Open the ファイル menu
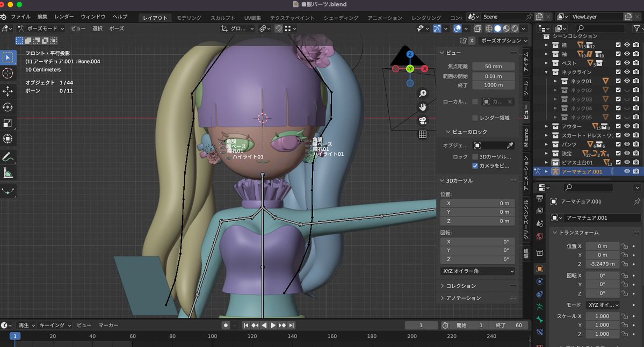The height and width of the screenshot is (347, 644). pos(21,17)
